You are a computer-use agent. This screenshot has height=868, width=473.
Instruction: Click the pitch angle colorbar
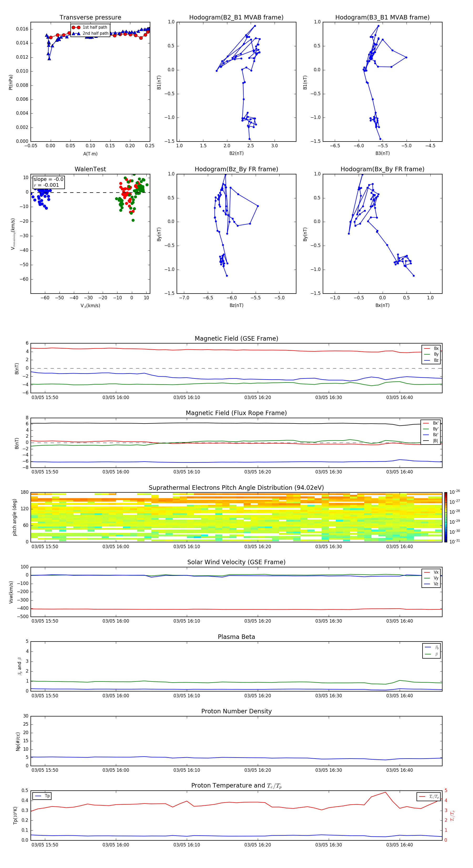(446, 517)
